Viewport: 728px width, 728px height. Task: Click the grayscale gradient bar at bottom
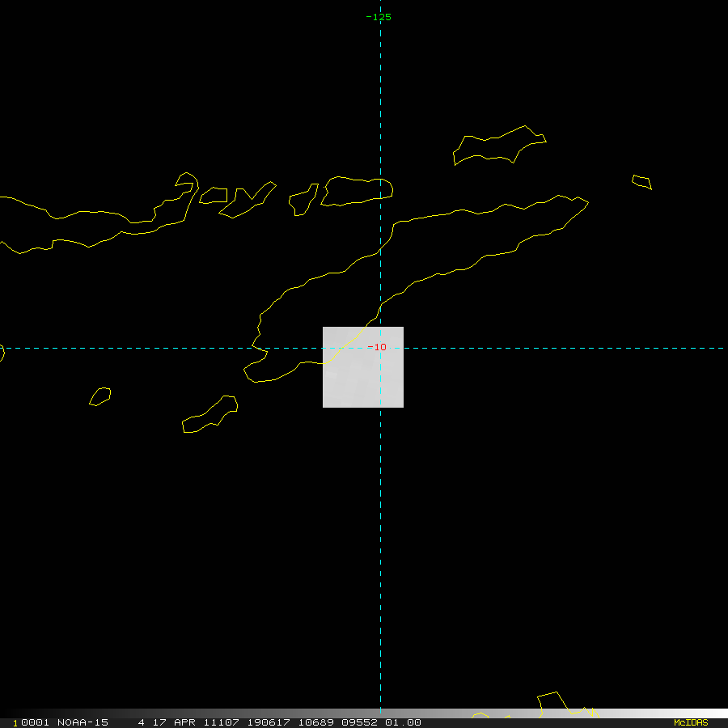(x=566, y=713)
